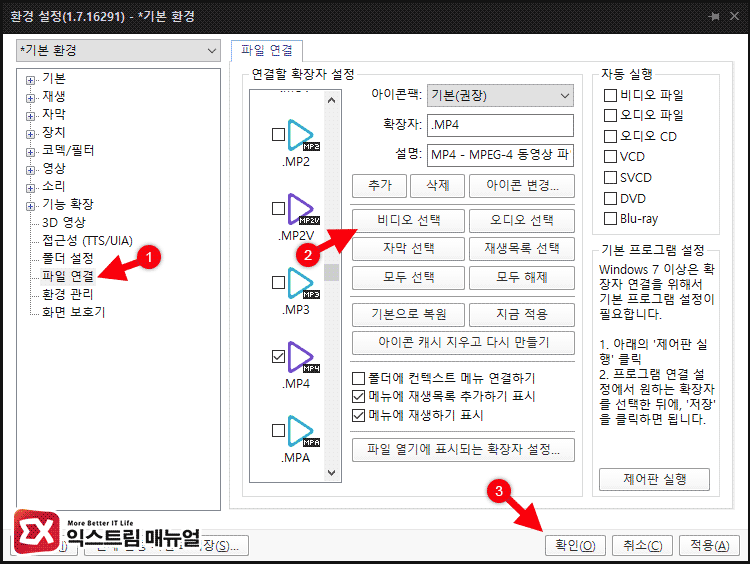Image resolution: width=750 pixels, height=564 pixels.
Task: Click the .MPA file type icon
Action: [303, 431]
